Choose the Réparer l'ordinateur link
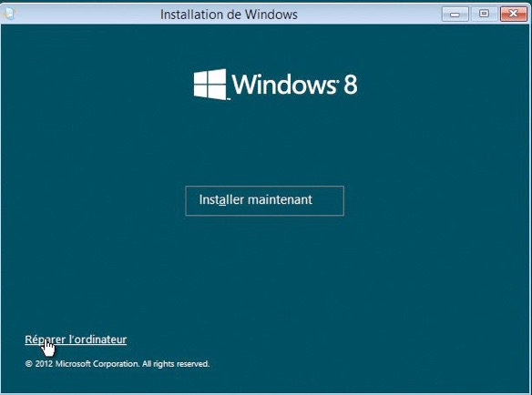532x395 pixels. point(76,339)
